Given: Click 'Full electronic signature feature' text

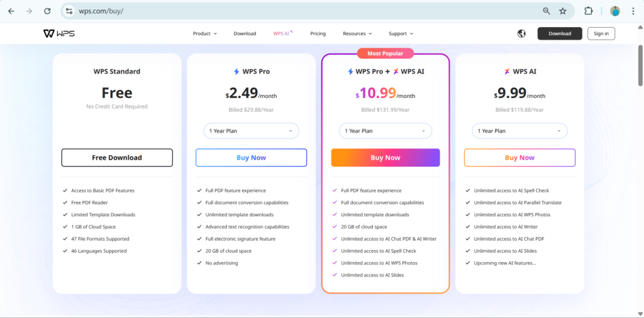Looking at the screenshot, I should (240, 239).
